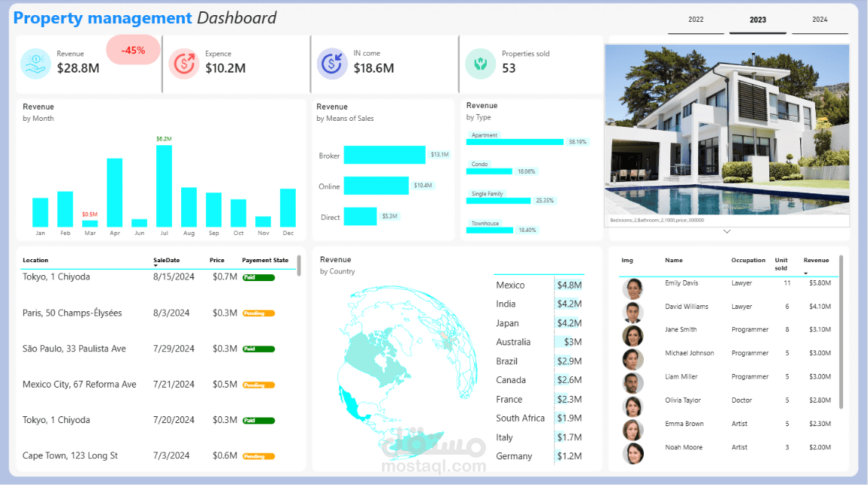The image size is (868, 485).
Task: Click Paris, 50 Champs-Élysées location cell
Action: tap(72, 313)
